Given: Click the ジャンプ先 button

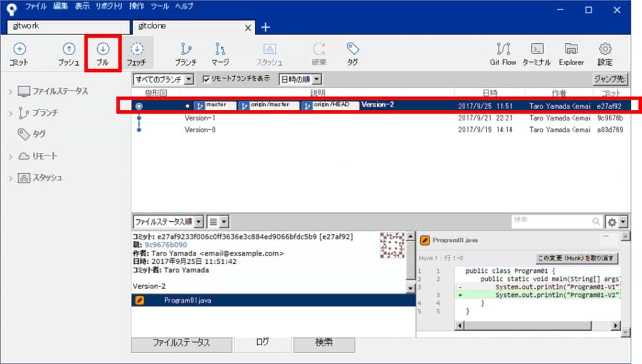Looking at the screenshot, I should (611, 78).
